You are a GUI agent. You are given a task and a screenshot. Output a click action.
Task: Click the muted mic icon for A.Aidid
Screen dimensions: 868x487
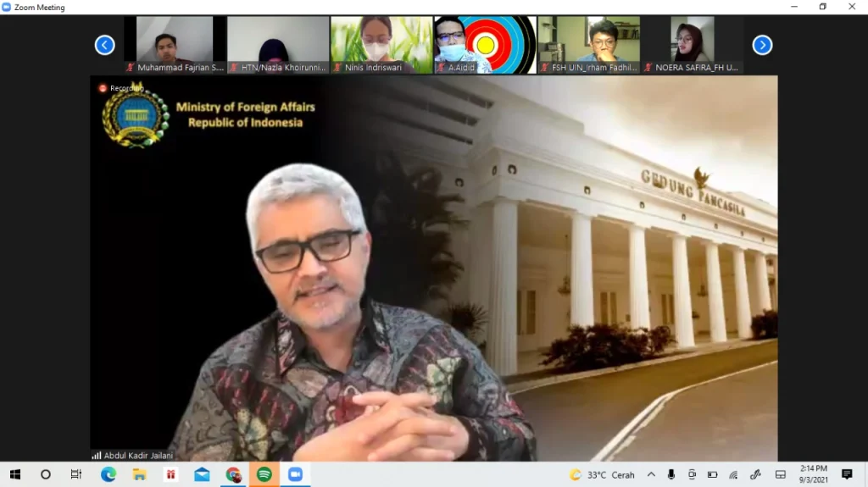(x=441, y=68)
